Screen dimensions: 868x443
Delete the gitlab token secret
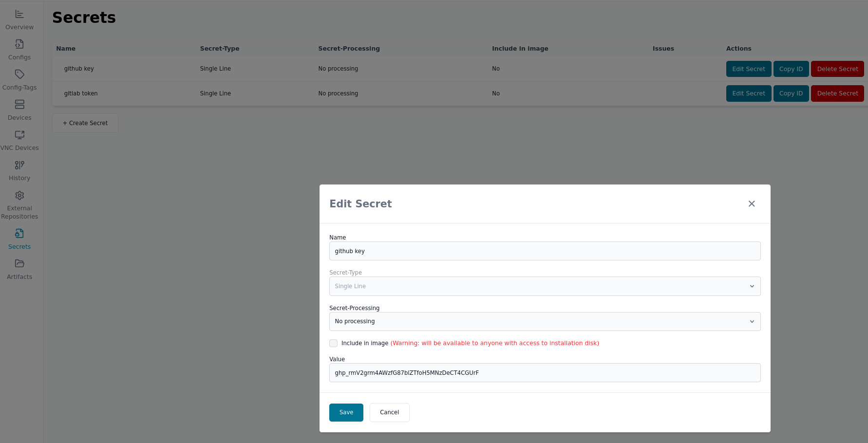(837, 93)
